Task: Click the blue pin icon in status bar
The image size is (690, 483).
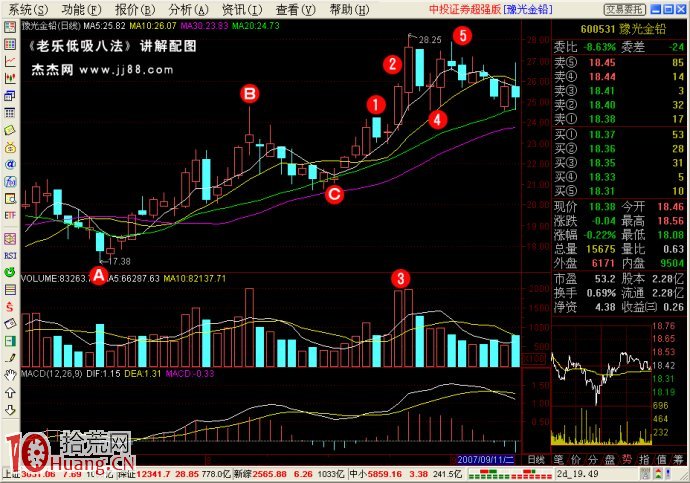Action: [x=669, y=474]
